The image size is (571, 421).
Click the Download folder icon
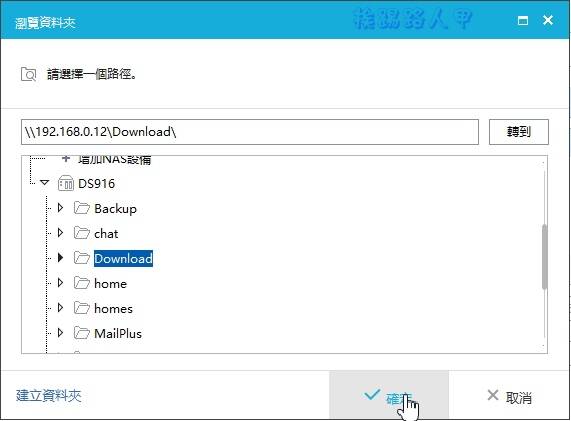tap(82, 258)
